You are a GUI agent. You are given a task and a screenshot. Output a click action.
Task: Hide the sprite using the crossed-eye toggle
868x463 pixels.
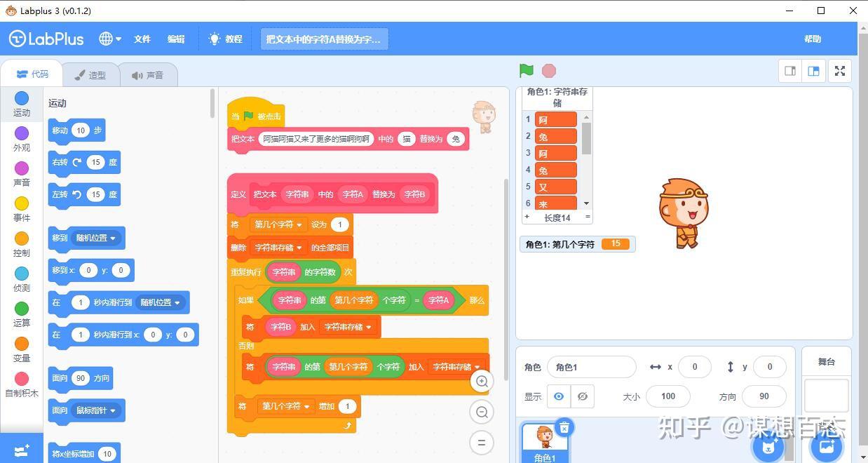(x=582, y=396)
